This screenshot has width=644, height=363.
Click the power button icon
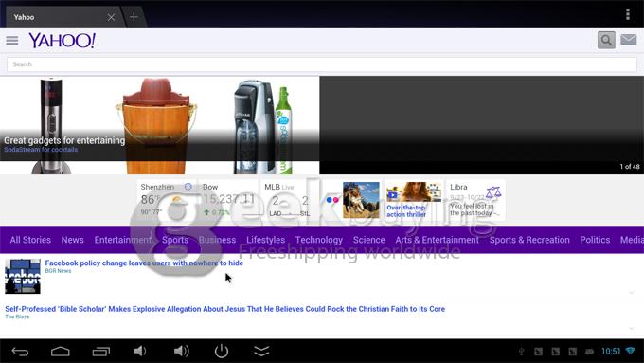(222, 351)
